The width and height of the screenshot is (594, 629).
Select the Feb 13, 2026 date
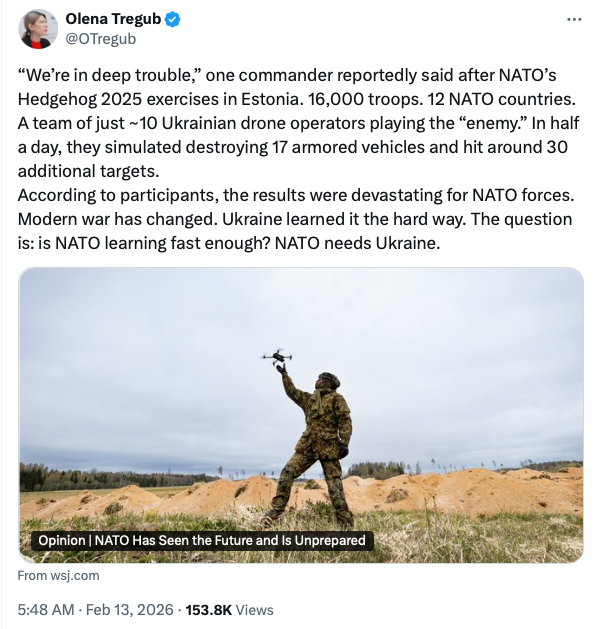[130, 610]
